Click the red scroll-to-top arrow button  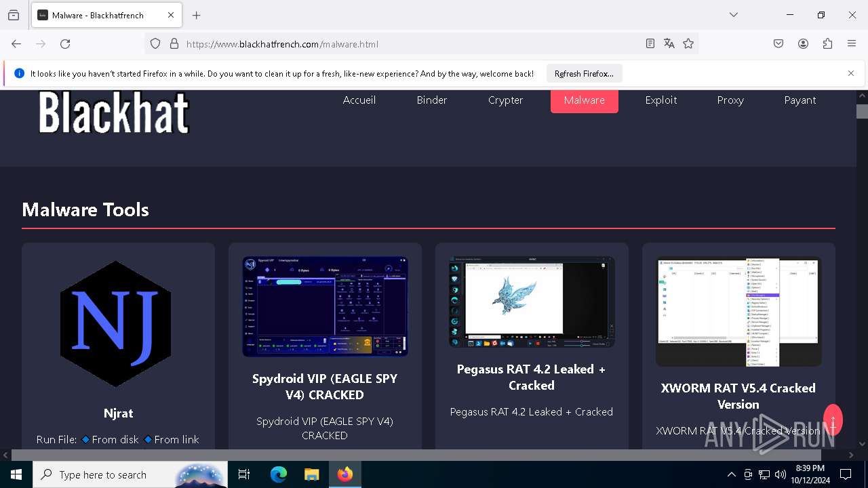point(833,420)
